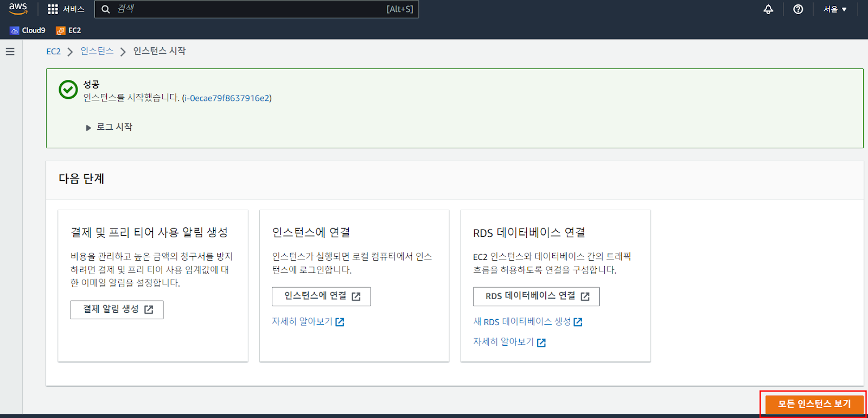This screenshot has width=868, height=418.
Task: Click the RDS 데이터베이스 연결 card title
Action: pyautogui.click(x=529, y=232)
